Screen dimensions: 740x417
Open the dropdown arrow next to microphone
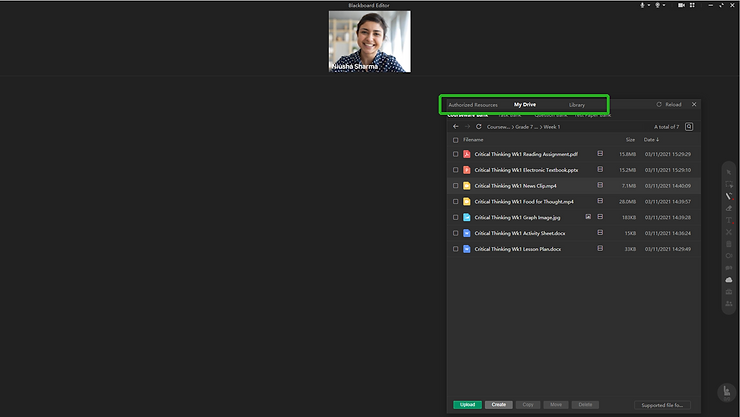pyautogui.click(x=650, y=5)
